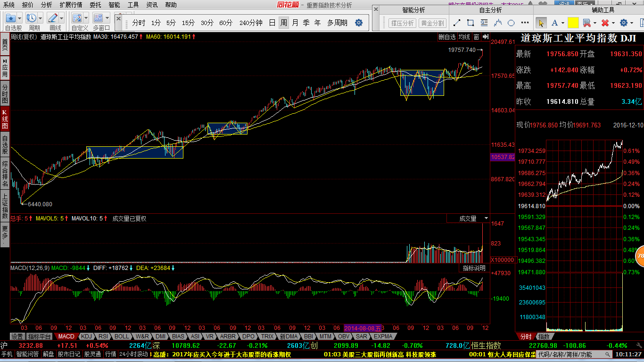Open the 报价 menu
Viewport: 644px width, 362px height.
tap(28, 5)
